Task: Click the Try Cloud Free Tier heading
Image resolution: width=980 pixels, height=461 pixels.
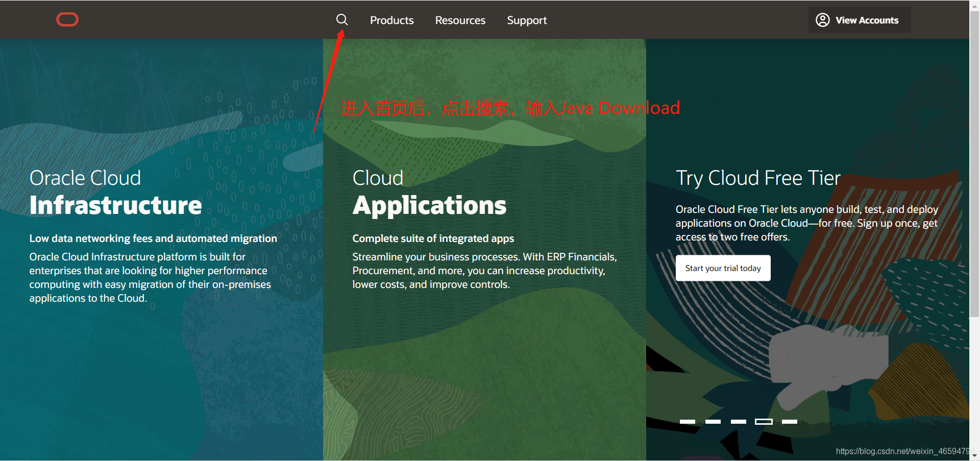Action: (758, 178)
